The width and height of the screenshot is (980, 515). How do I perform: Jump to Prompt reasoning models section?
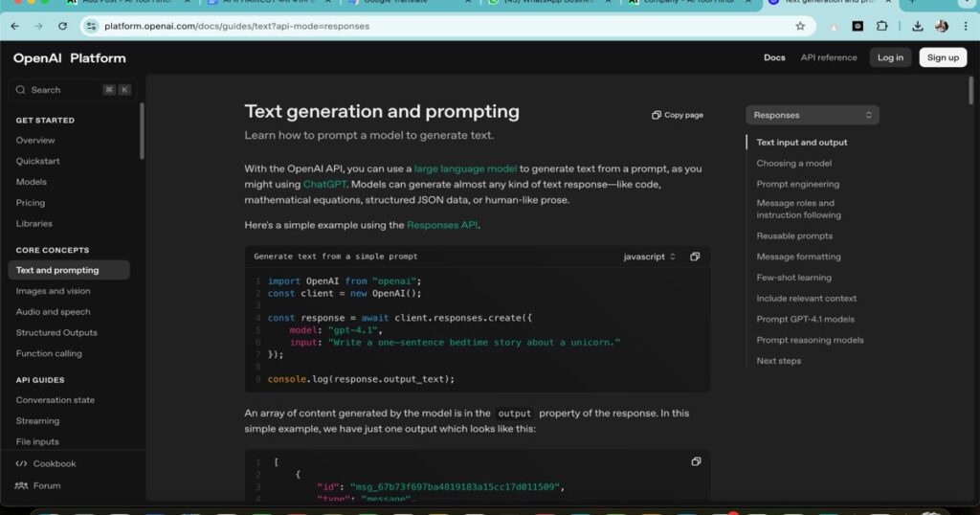click(810, 340)
